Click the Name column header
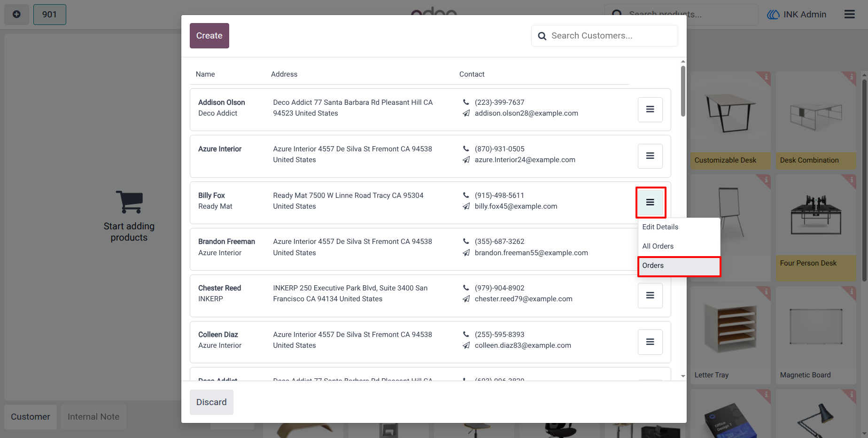This screenshot has width=868, height=438. pyautogui.click(x=205, y=74)
